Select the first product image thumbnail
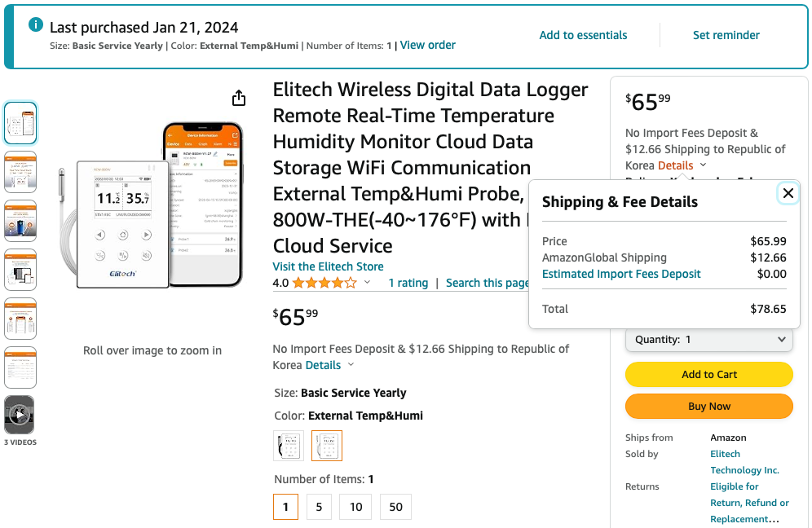This screenshot has width=812, height=528. pyautogui.click(x=20, y=123)
